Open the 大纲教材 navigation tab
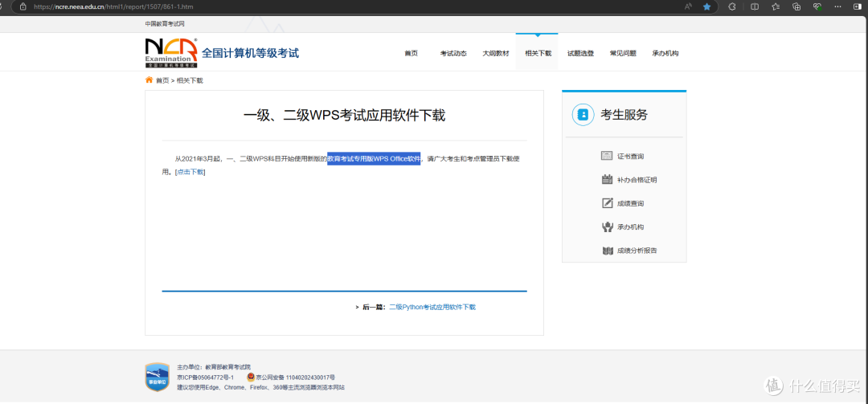Screen dimensions: 868x404 coord(495,53)
